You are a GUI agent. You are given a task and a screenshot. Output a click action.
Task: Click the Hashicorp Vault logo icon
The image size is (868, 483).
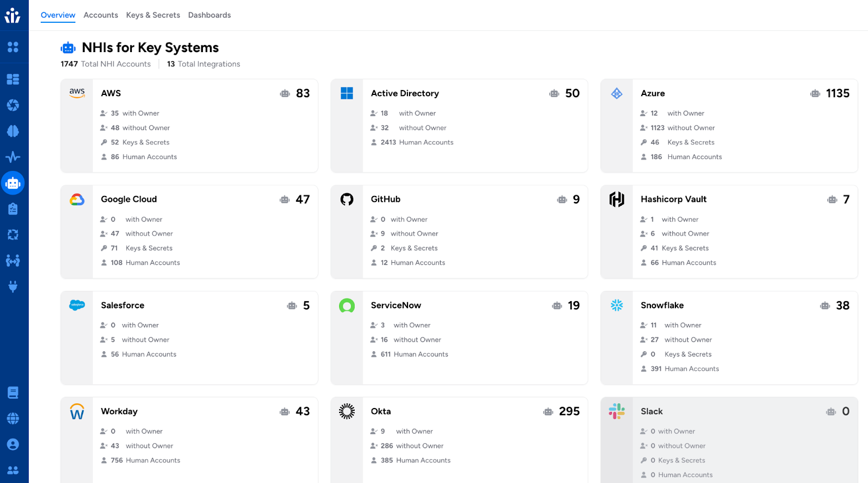(617, 199)
